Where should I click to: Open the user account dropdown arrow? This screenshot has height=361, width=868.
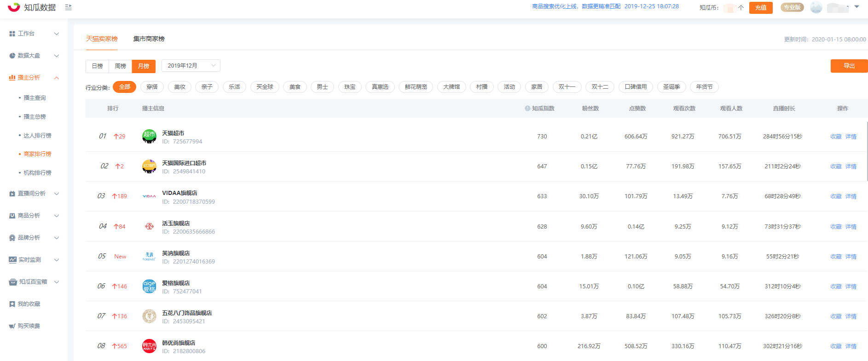click(x=856, y=7)
